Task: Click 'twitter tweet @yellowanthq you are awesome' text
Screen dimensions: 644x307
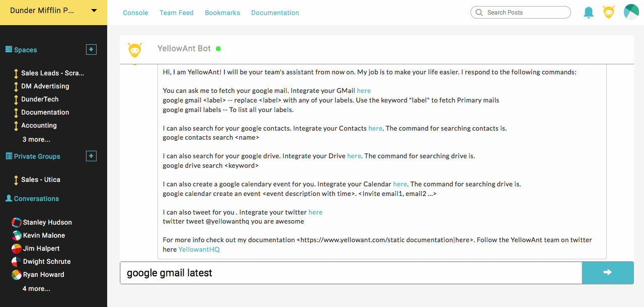Action: point(233,221)
